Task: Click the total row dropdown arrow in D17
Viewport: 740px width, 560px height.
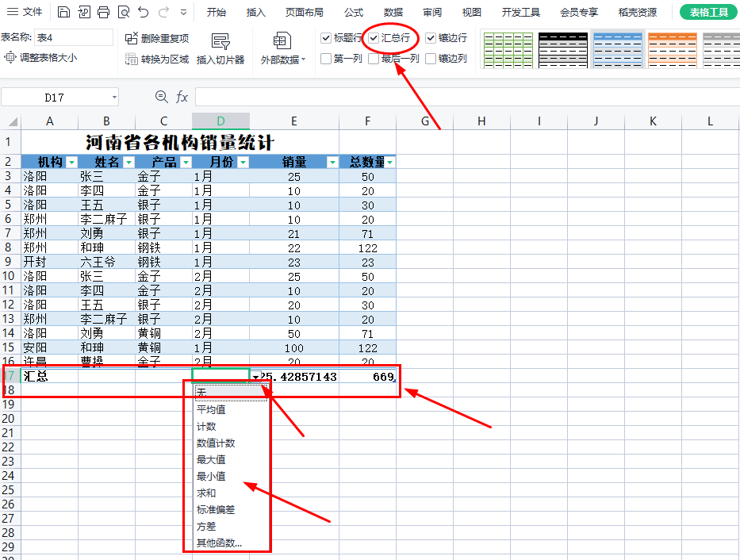Action: click(x=255, y=377)
